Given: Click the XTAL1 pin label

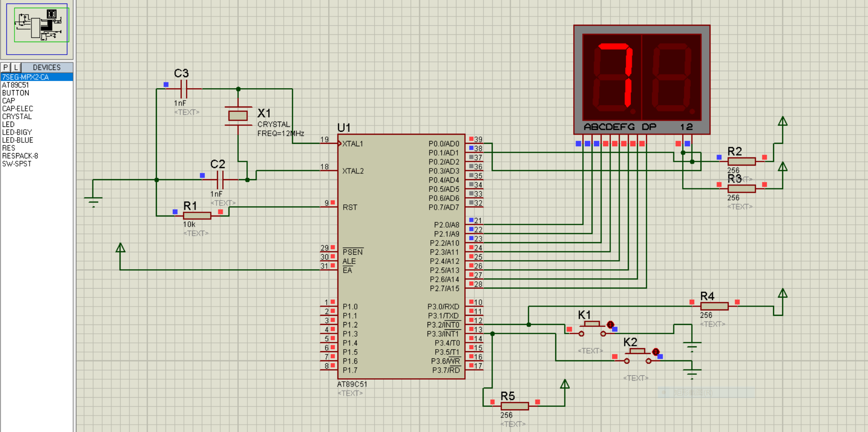Looking at the screenshot, I should (x=353, y=144).
